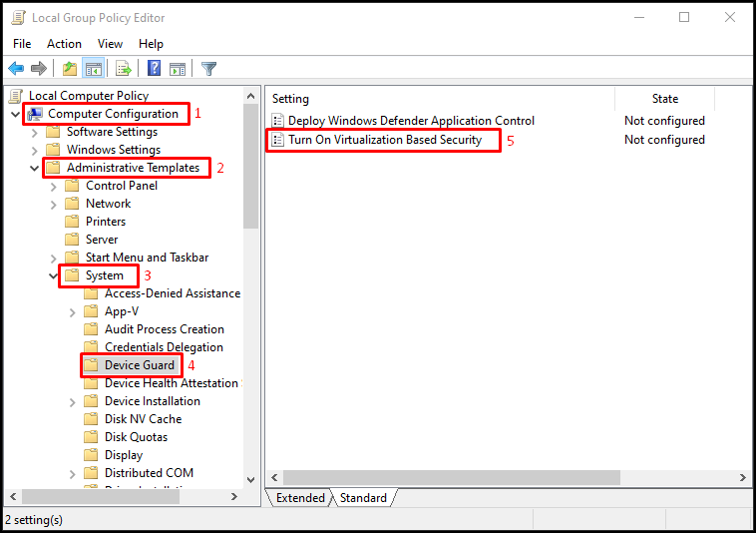Image resolution: width=756 pixels, height=533 pixels.
Task: Toggle the Show/Hide Action Pane icon
Action: (178, 69)
